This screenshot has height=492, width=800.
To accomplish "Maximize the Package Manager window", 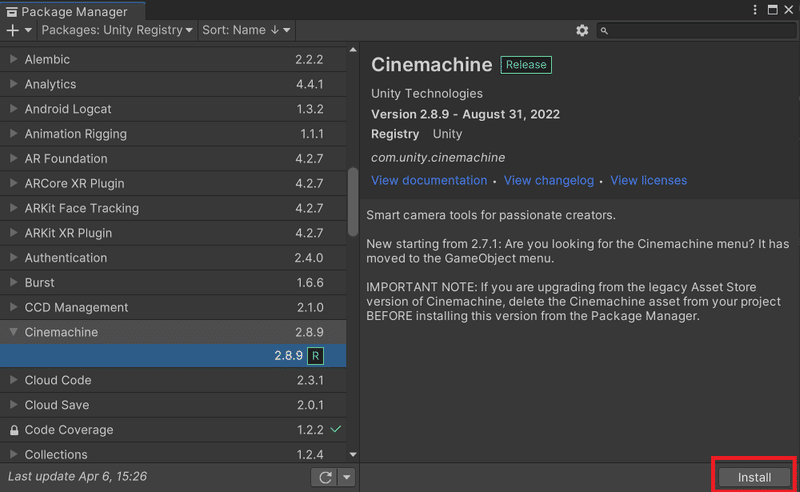I will point(772,10).
